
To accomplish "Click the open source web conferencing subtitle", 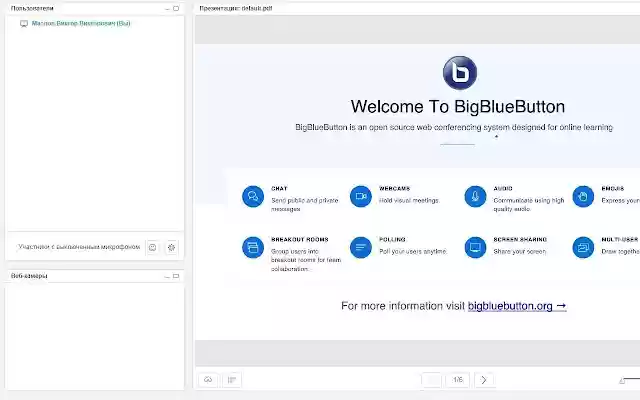I will [x=454, y=127].
